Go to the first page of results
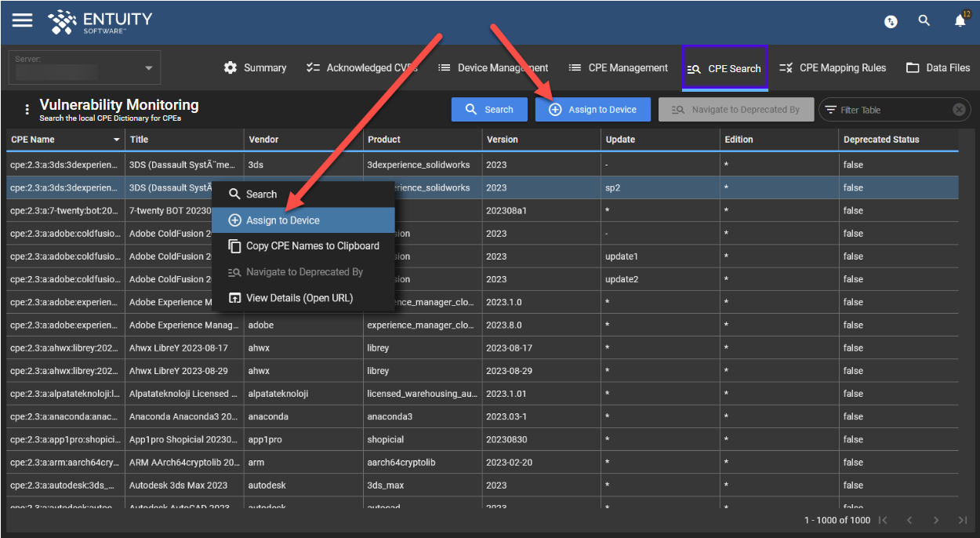The height and width of the screenshot is (538, 980). [884, 520]
